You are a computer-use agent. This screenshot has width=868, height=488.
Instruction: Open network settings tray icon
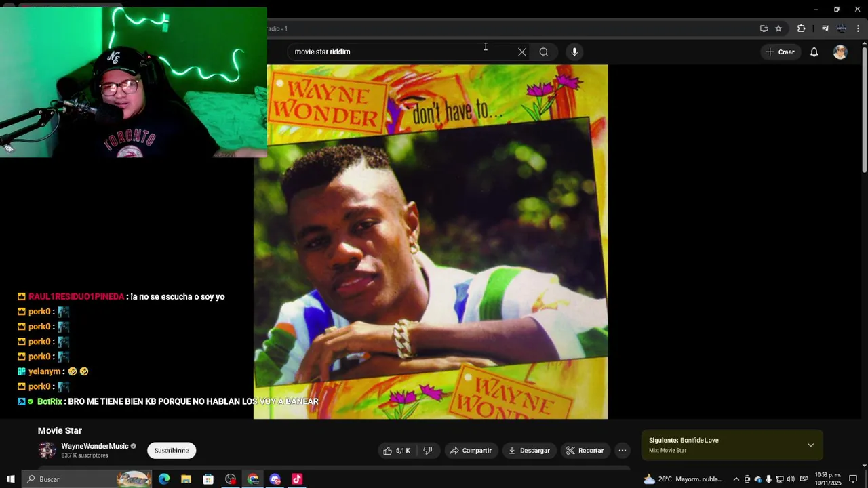click(x=779, y=479)
